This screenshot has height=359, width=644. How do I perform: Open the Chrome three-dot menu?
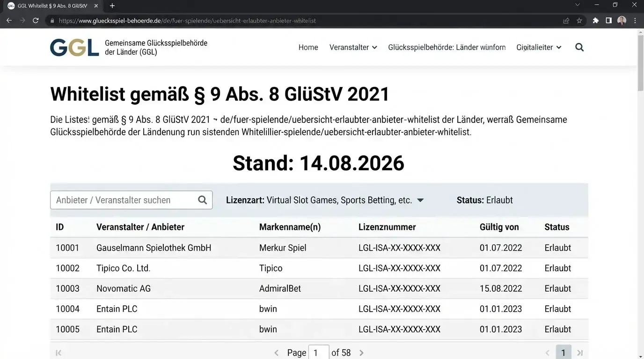[635, 21]
